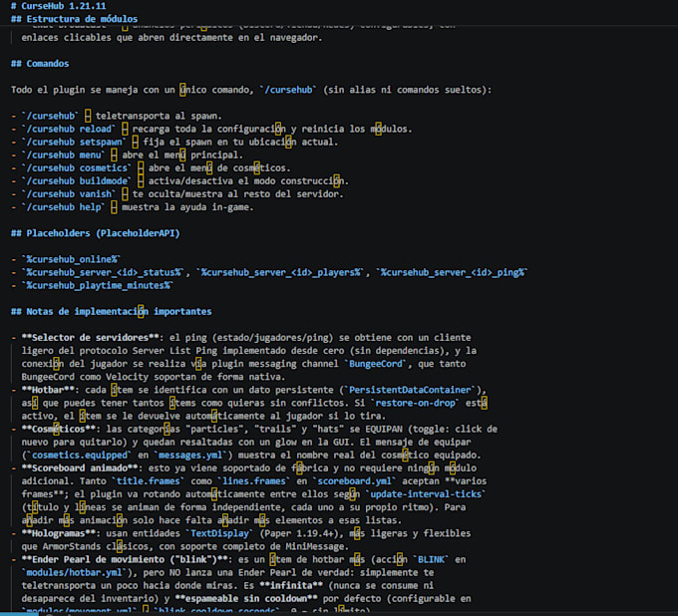The image size is (678, 616).
Task: Click the uppercase word 'EQUIPAN'
Action: coord(384,430)
